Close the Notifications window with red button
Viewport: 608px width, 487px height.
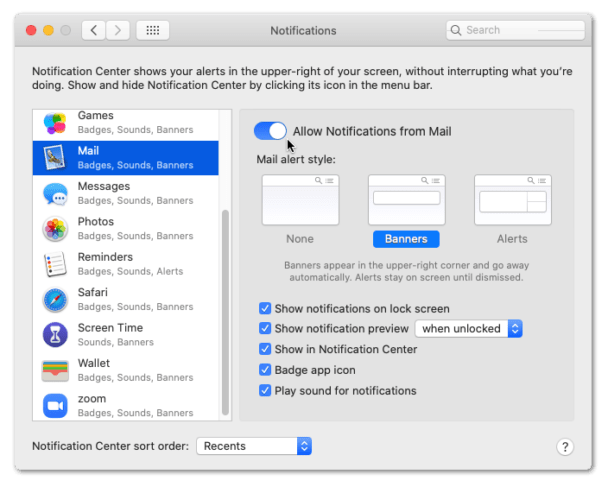pos(31,30)
